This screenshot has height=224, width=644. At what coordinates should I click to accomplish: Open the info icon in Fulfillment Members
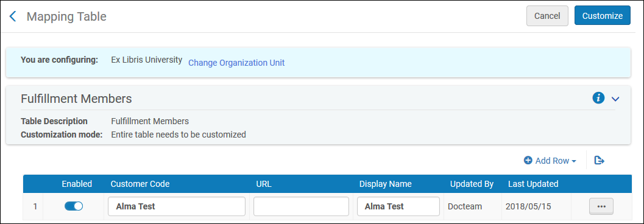[598, 98]
